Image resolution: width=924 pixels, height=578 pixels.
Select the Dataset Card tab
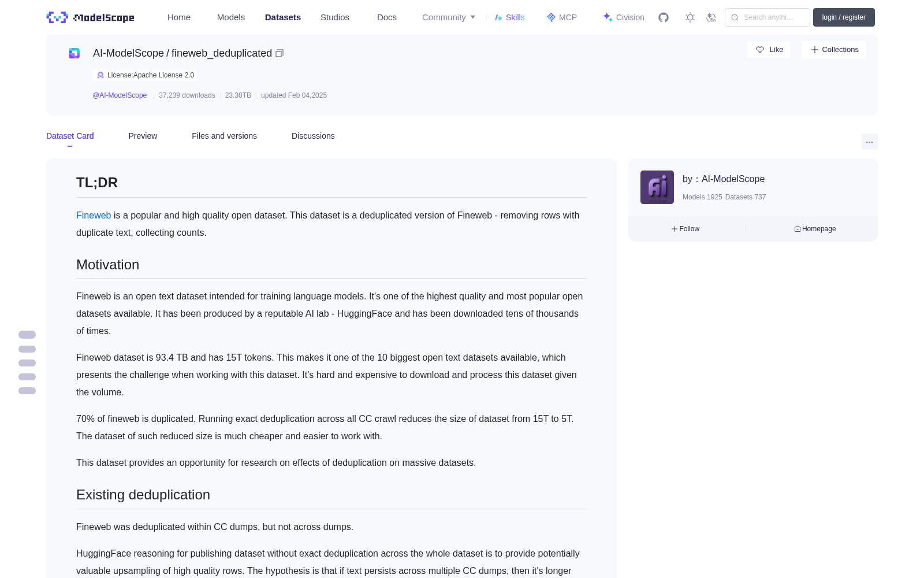[x=70, y=136]
